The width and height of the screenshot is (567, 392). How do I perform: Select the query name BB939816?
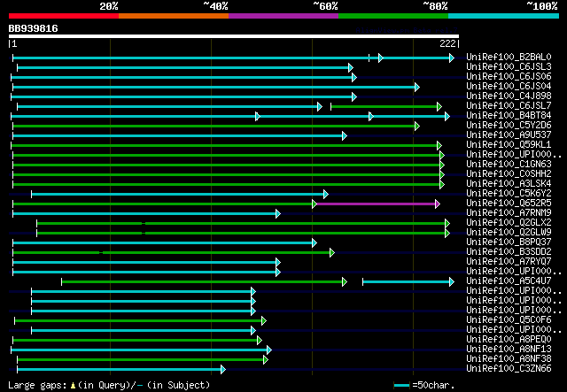[x=34, y=28]
